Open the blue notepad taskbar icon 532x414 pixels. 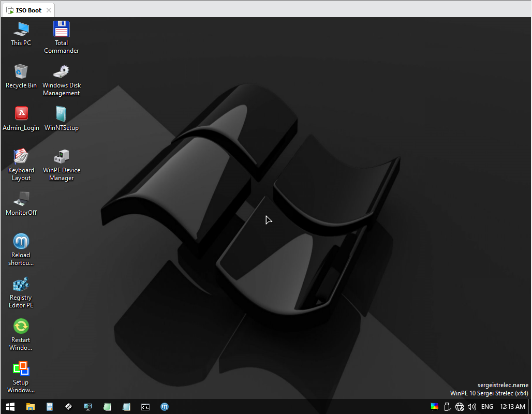pyautogui.click(x=126, y=407)
